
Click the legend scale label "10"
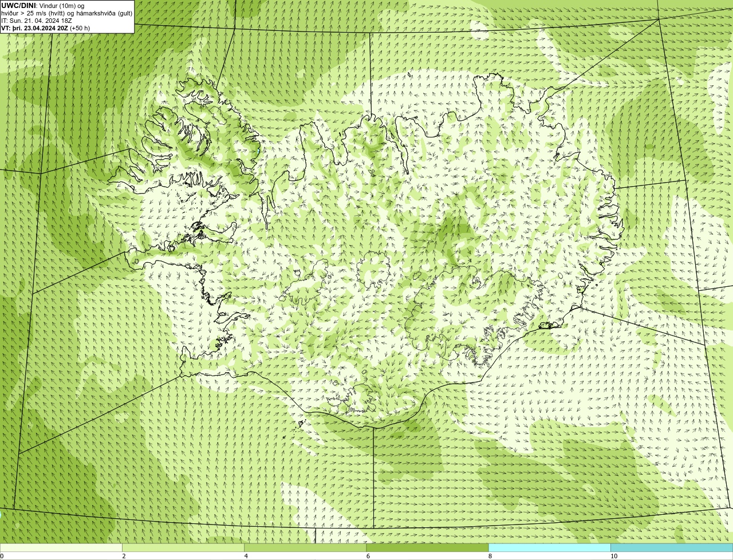pos(614,556)
